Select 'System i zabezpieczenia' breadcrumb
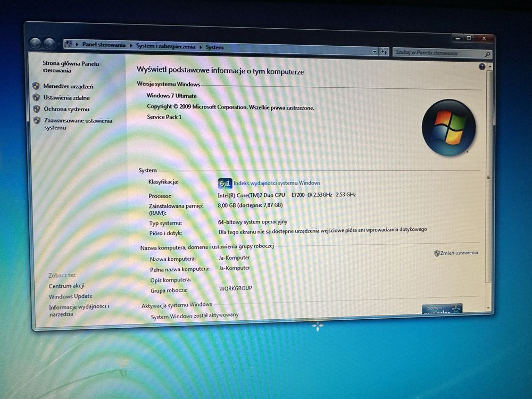Screen dimensions: 532x399 pos(165,46)
